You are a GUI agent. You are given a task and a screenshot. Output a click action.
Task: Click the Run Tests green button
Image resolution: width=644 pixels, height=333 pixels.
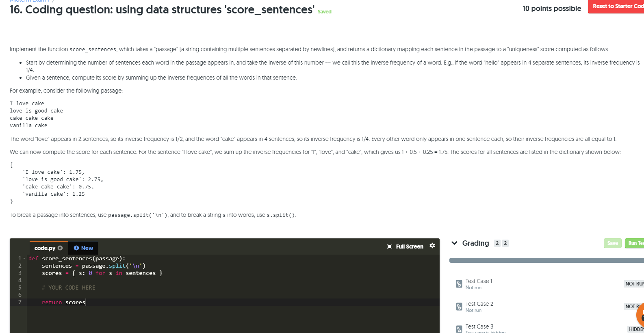pyautogui.click(x=634, y=243)
